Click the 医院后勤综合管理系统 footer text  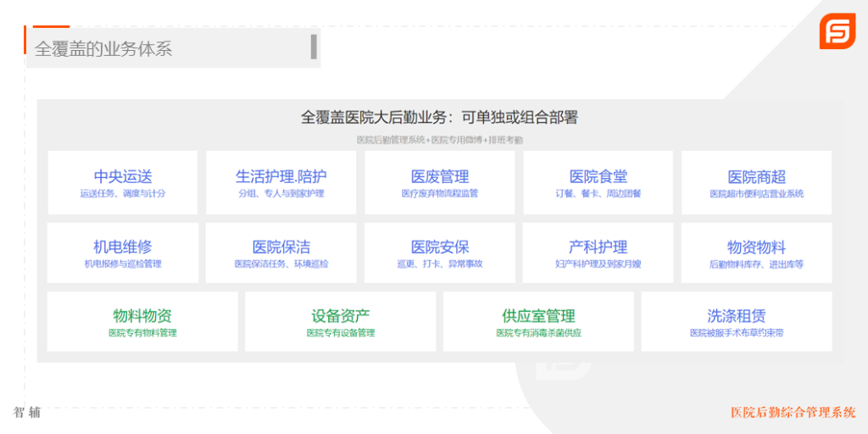pos(793,413)
